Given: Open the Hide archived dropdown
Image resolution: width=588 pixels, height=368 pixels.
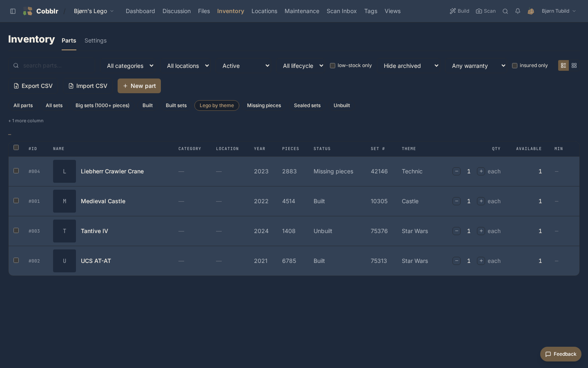Looking at the screenshot, I should tap(411, 65).
